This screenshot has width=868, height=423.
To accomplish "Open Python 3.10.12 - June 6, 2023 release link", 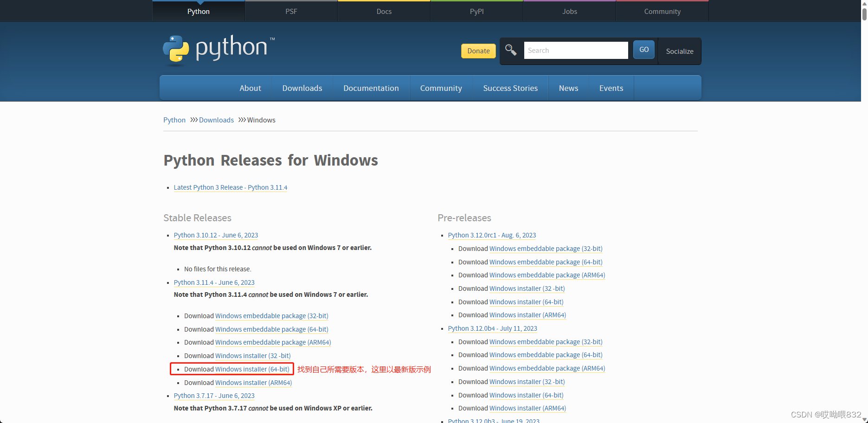I will coord(216,235).
